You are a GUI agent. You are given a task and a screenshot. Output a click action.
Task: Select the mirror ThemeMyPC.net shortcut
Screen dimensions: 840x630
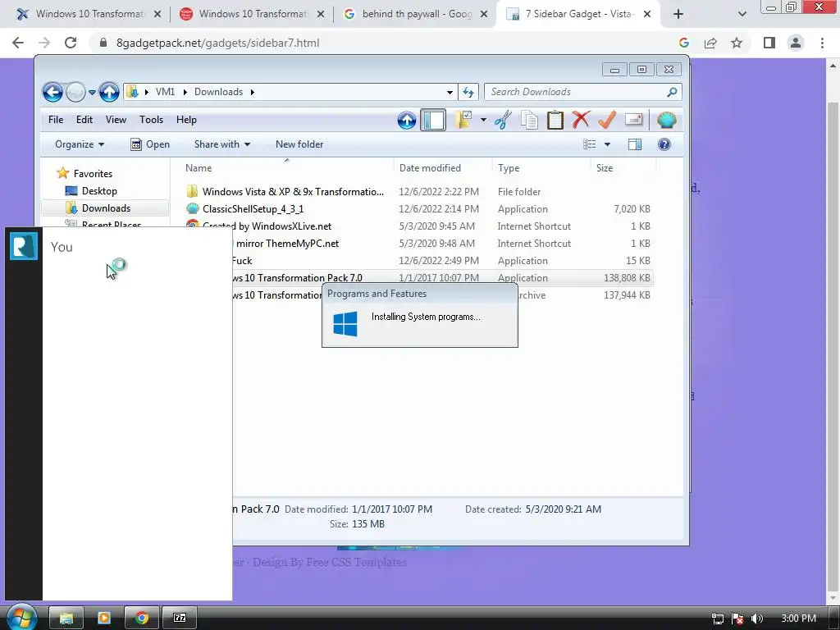tap(287, 243)
